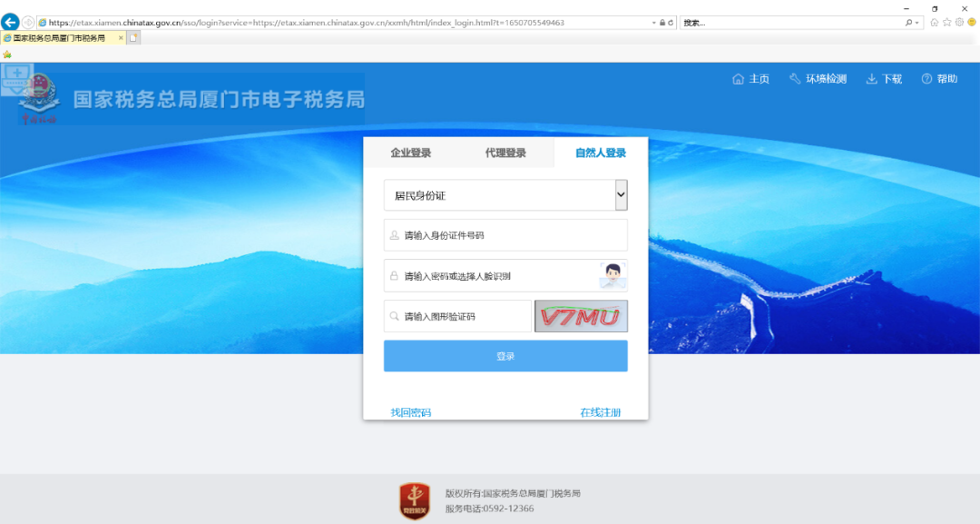Open the browser home icon
This screenshot has width=980, height=524.
tap(935, 23)
